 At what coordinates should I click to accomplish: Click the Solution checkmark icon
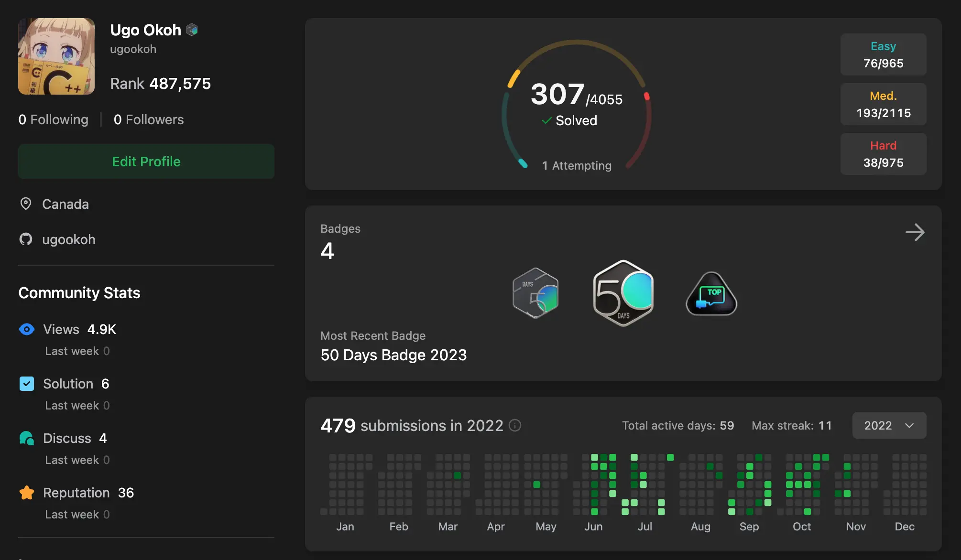tap(27, 384)
